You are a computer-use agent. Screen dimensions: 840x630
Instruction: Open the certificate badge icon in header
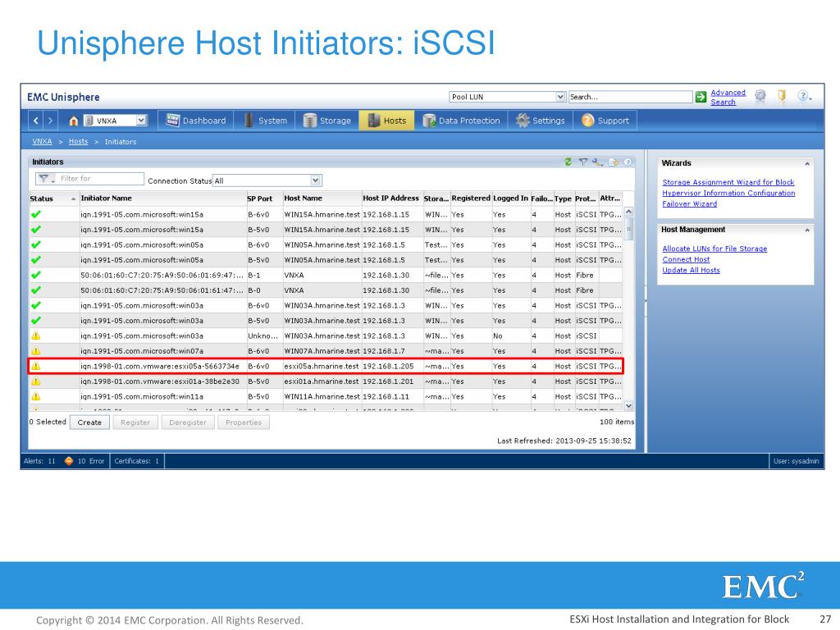pos(760,97)
